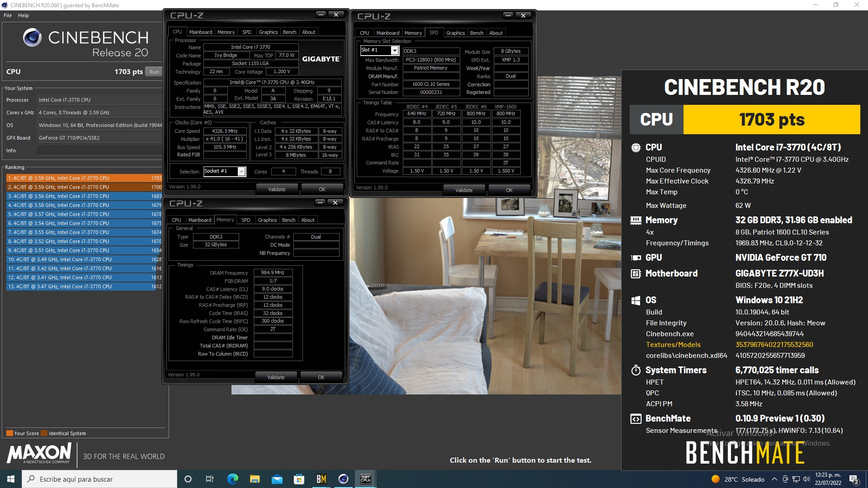Run the Cinebench CPU test
This screenshot has width=868, height=488.
pyautogui.click(x=154, y=72)
